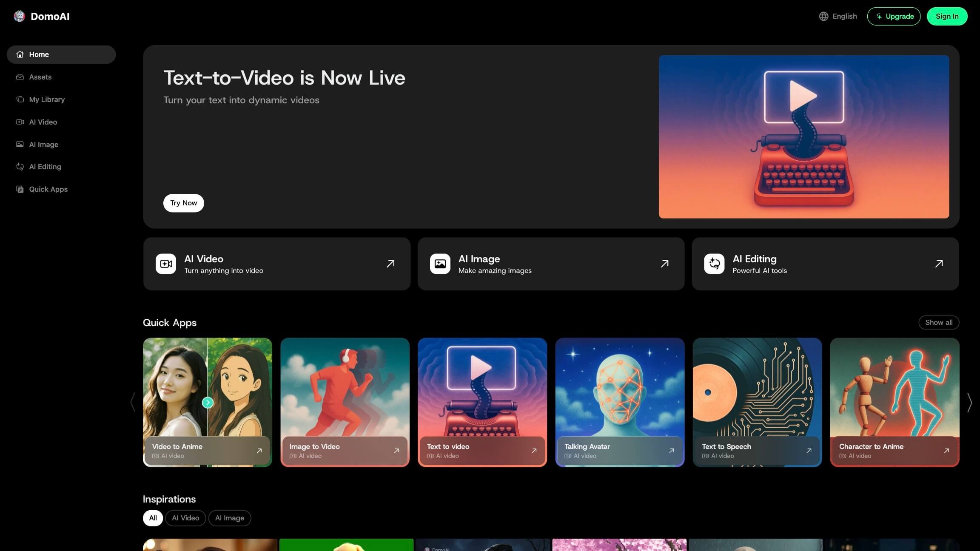Filter inspirations by AI Video

pos(185,518)
